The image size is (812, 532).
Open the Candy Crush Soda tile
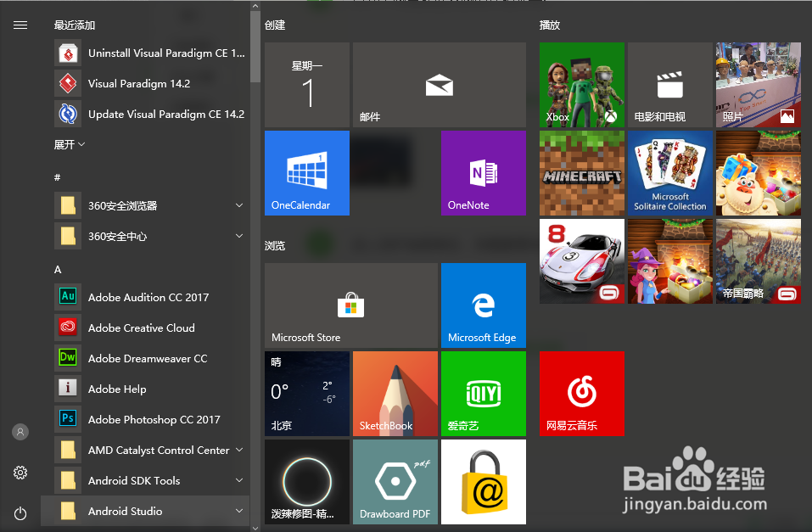(x=759, y=173)
